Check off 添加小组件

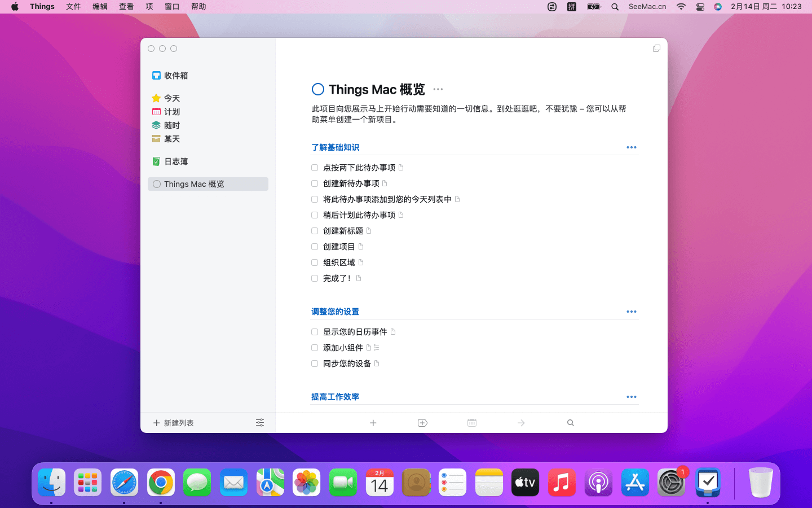pos(315,348)
